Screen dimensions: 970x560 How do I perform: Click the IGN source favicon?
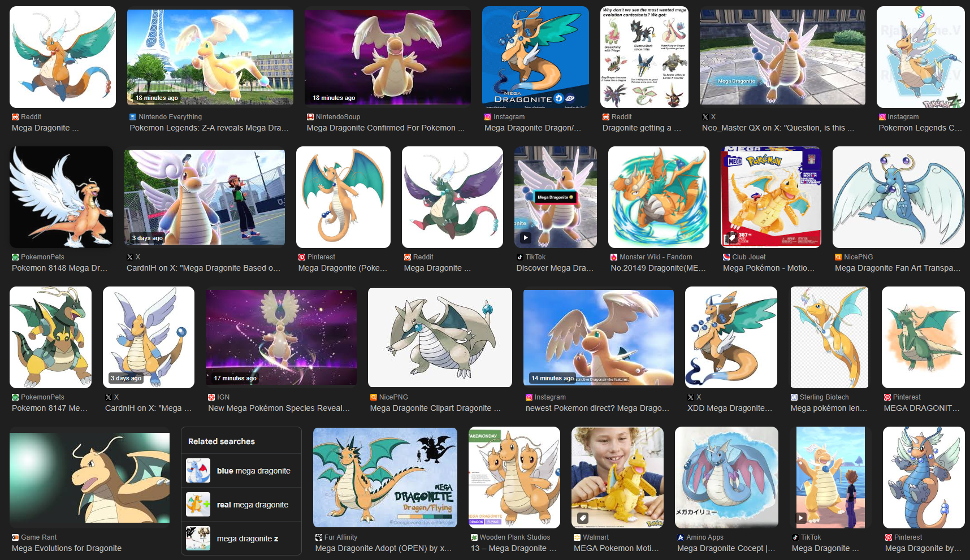[x=211, y=397]
